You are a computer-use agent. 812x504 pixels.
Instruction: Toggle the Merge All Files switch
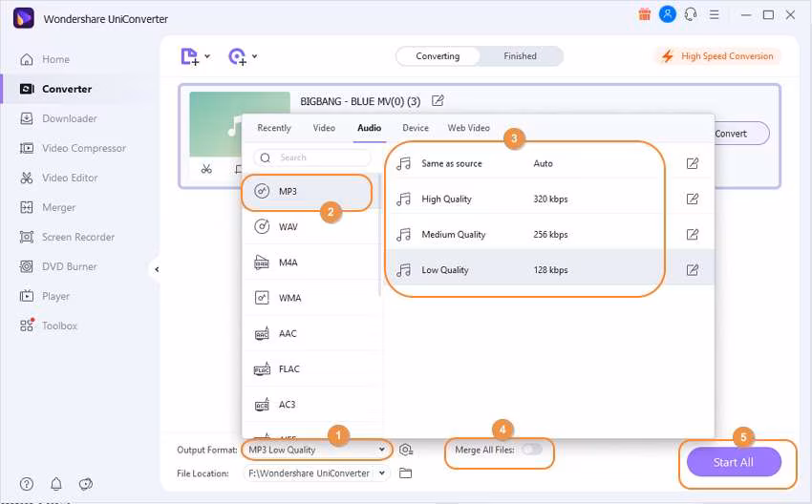click(x=532, y=450)
